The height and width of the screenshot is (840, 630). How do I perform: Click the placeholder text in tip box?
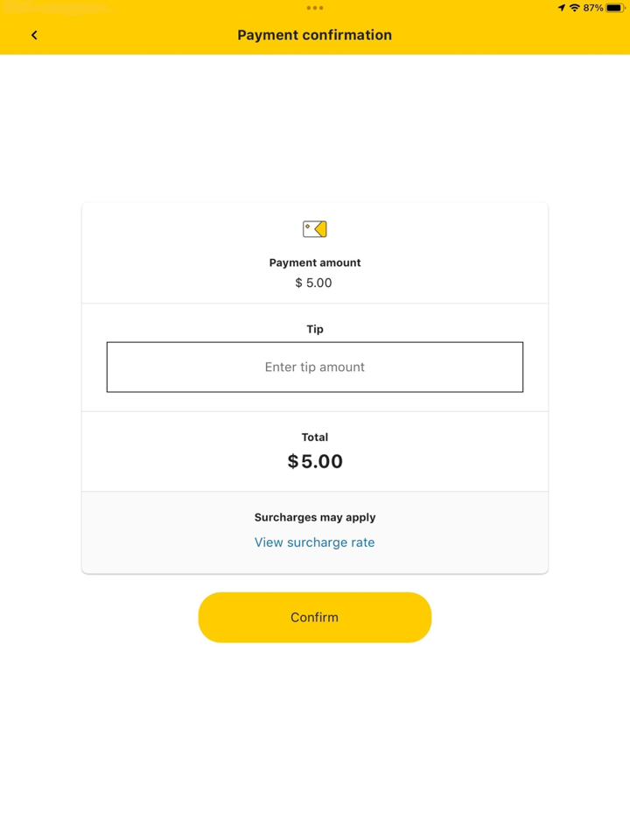[315, 367]
